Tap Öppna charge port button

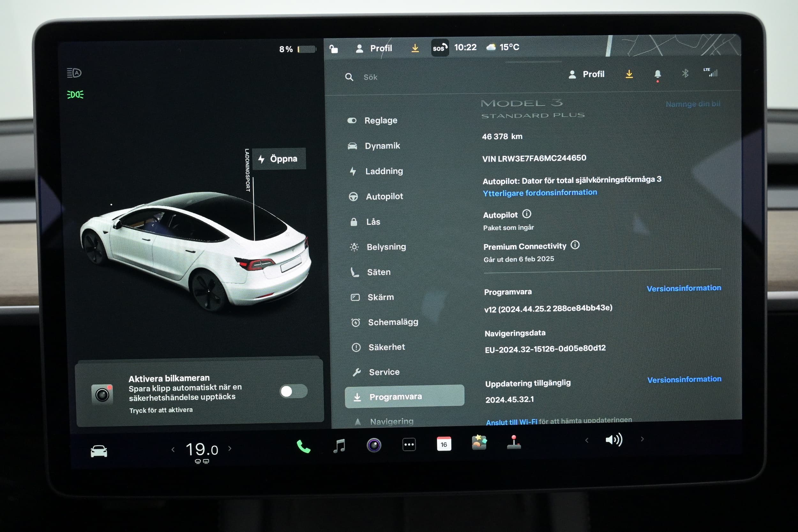279,158
